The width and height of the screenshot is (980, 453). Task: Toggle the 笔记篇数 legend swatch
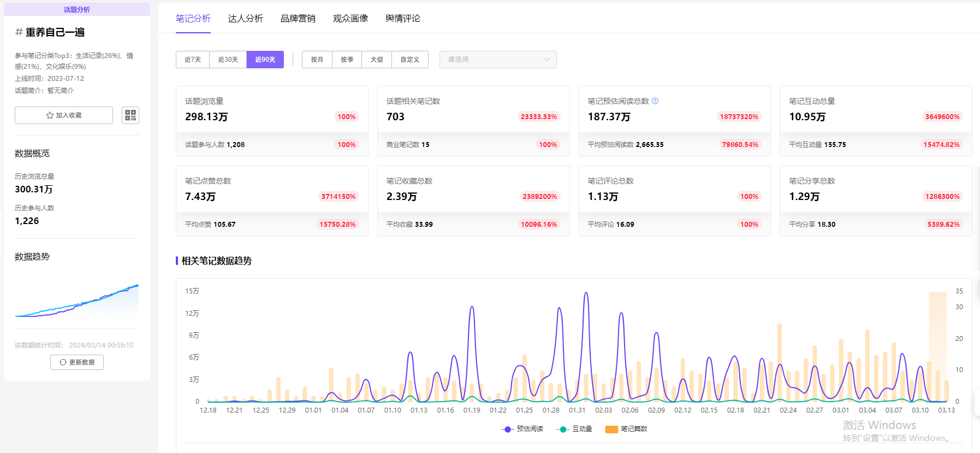click(x=611, y=429)
